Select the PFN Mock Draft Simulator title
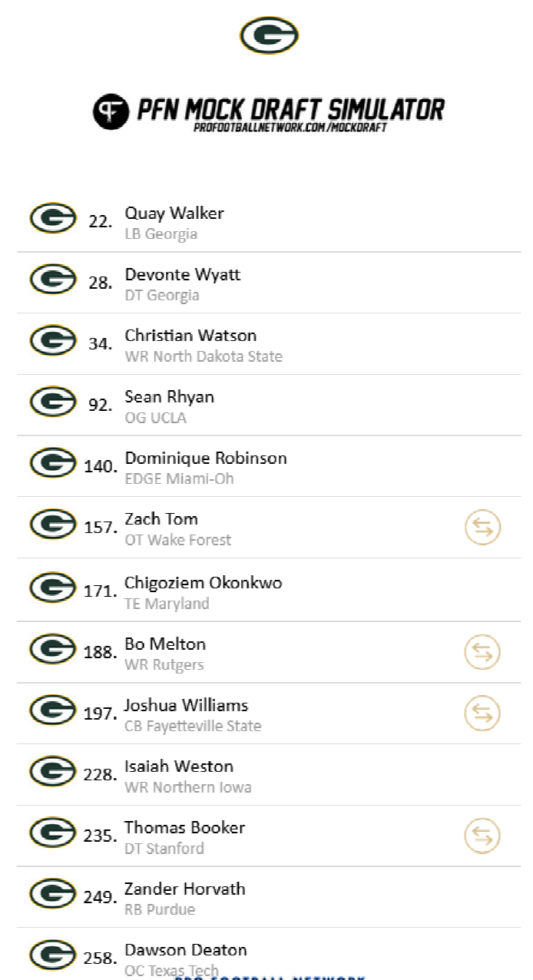 [290, 109]
